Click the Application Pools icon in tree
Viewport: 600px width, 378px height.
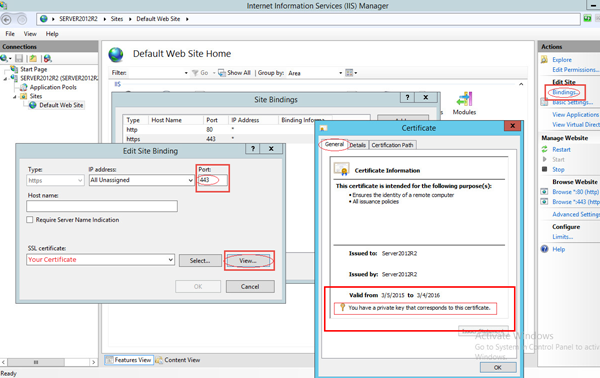tap(24, 87)
